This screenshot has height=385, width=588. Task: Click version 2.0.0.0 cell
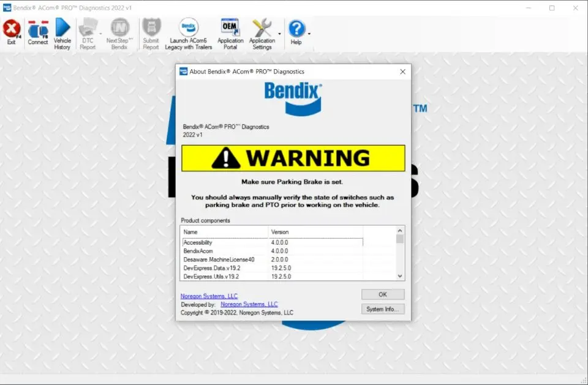280,260
